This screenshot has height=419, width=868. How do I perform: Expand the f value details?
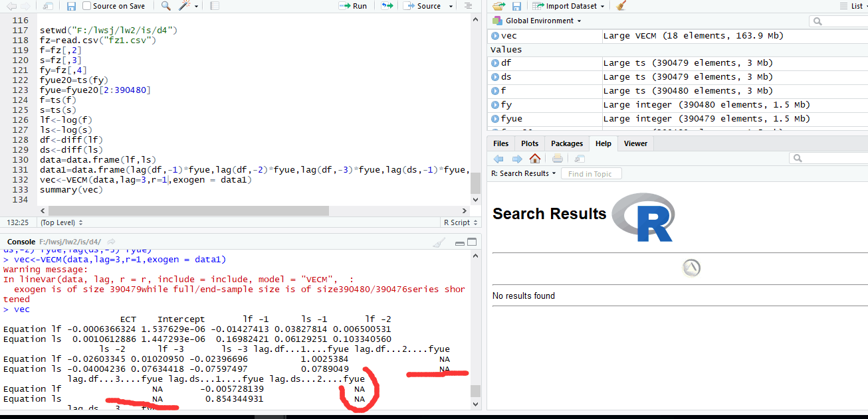pos(494,91)
